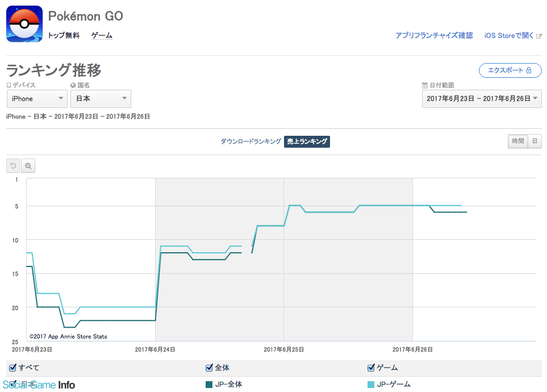Image resolution: width=547 pixels, height=392 pixels.
Task: Click the ©2017 App Annie Store Stats text
Action: click(68, 336)
